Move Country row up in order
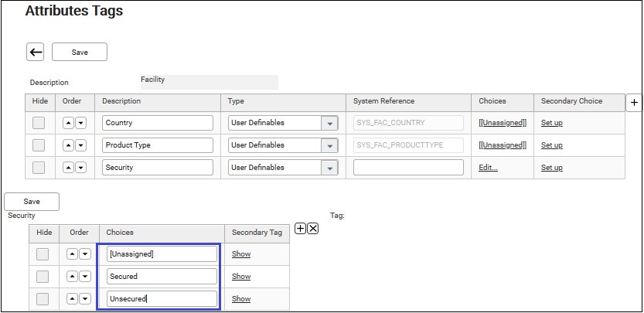Viewport: 644px width, 313px height. click(x=69, y=123)
